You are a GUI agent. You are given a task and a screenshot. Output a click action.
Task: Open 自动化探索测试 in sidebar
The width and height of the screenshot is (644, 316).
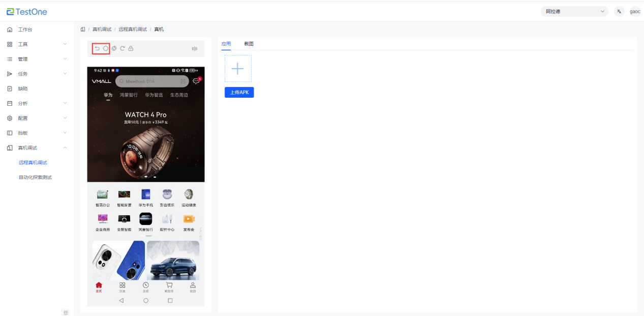point(35,177)
